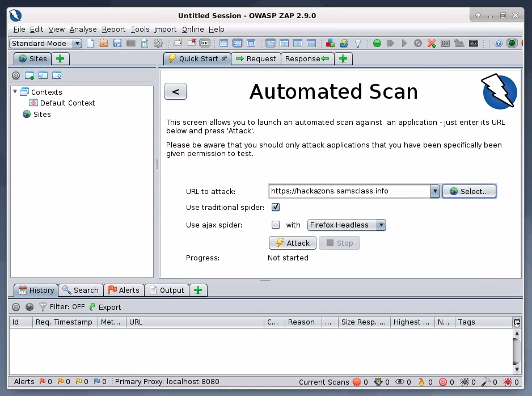Open the Online menu
This screenshot has height=396, width=532.
[x=193, y=29]
